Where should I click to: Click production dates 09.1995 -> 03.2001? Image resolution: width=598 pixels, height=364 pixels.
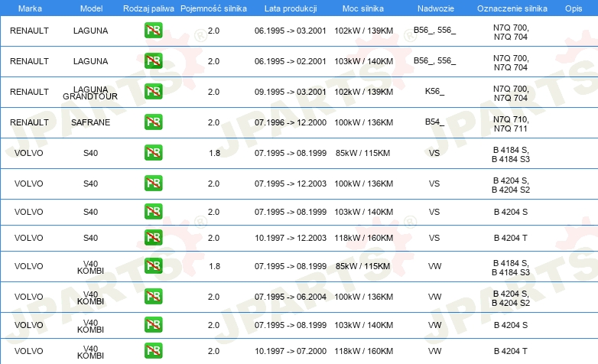[x=291, y=92]
